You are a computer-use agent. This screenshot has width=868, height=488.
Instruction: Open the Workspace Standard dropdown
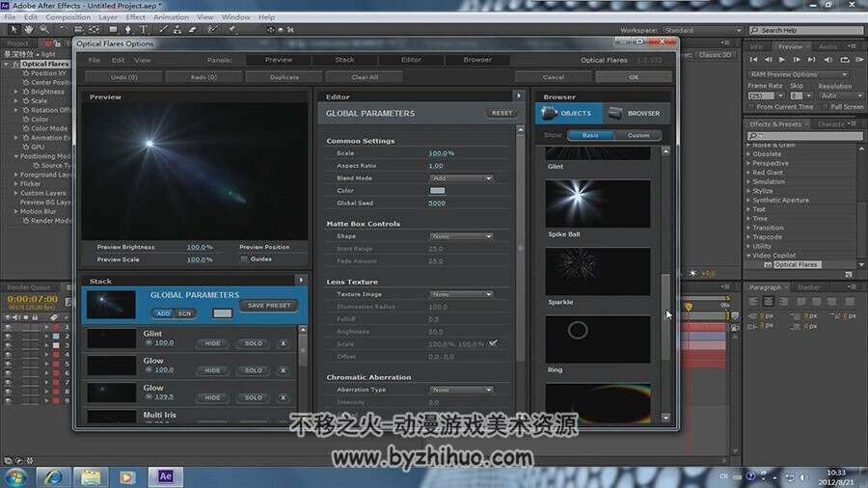coord(702,31)
